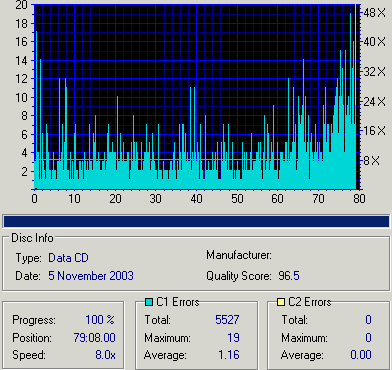The height and width of the screenshot is (370, 392).
Task: Click the 48X label on speed axis
Action: point(375,13)
